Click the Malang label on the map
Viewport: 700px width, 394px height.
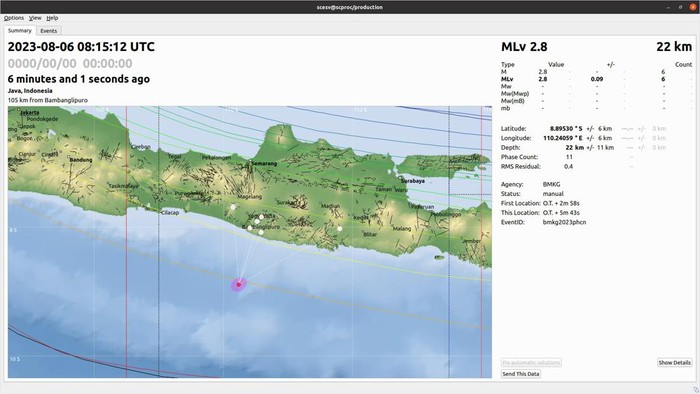coord(401,228)
